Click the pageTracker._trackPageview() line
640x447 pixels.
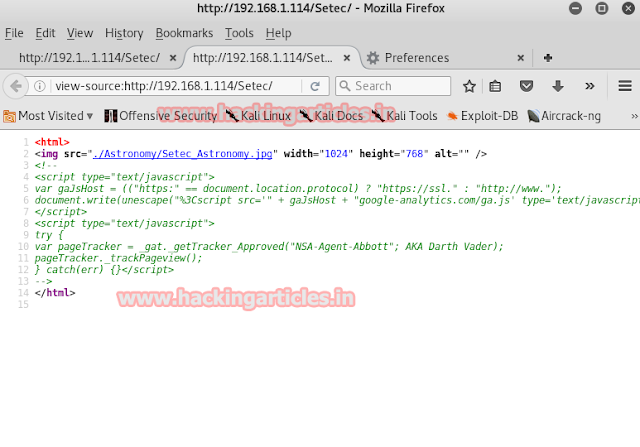click(x=118, y=258)
